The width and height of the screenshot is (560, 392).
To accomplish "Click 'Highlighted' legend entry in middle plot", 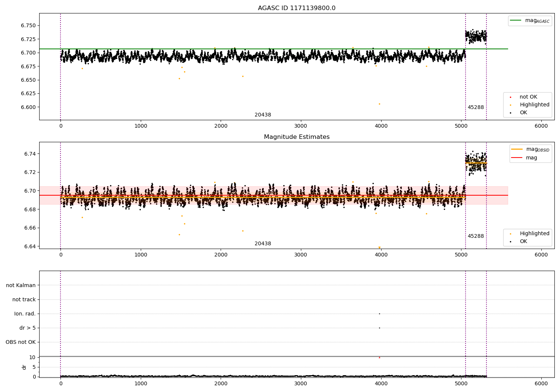I will tap(529, 234).
